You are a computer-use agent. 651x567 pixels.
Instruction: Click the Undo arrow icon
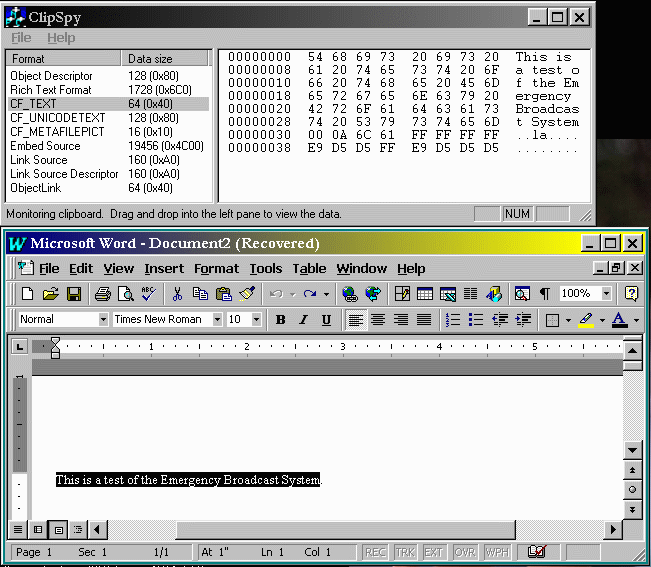pos(276,294)
